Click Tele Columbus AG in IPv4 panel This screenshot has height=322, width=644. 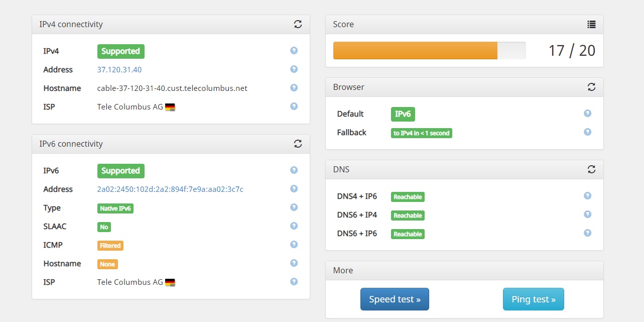click(130, 107)
